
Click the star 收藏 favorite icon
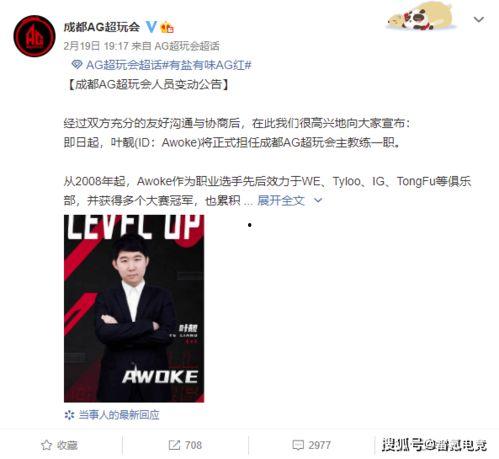[46, 445]
